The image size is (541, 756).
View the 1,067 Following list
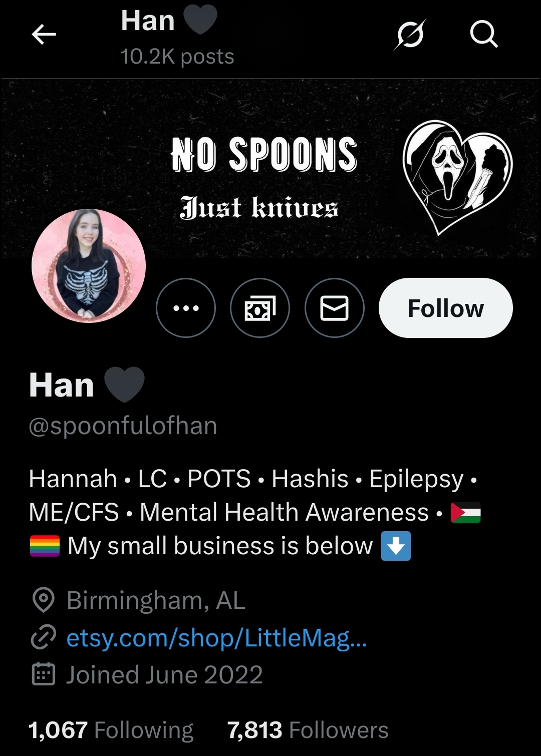pos(111,730)
